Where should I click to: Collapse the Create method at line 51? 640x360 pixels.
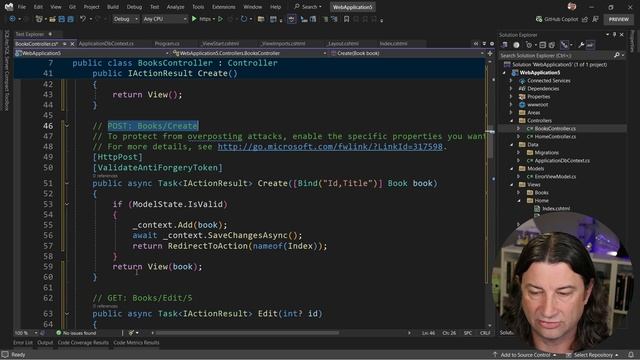(67, 183)
